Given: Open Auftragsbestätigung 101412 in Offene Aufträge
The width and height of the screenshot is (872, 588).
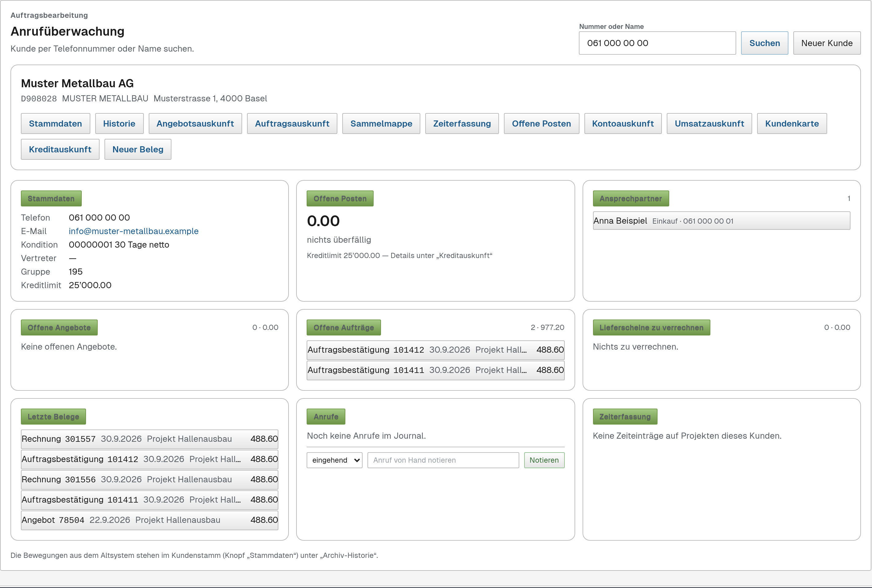Looking at the screenshot, I should [x=435, y=350].
